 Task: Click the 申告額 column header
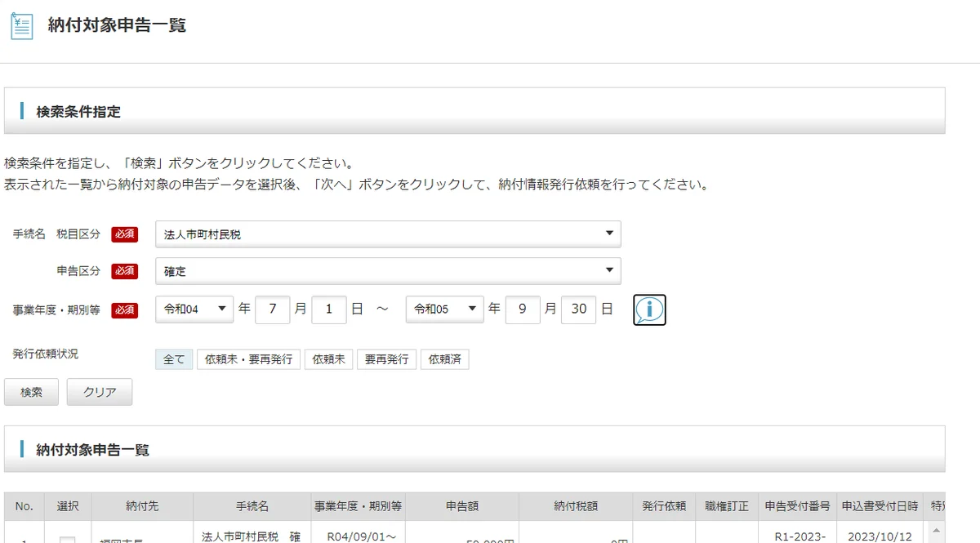[462, 506]
